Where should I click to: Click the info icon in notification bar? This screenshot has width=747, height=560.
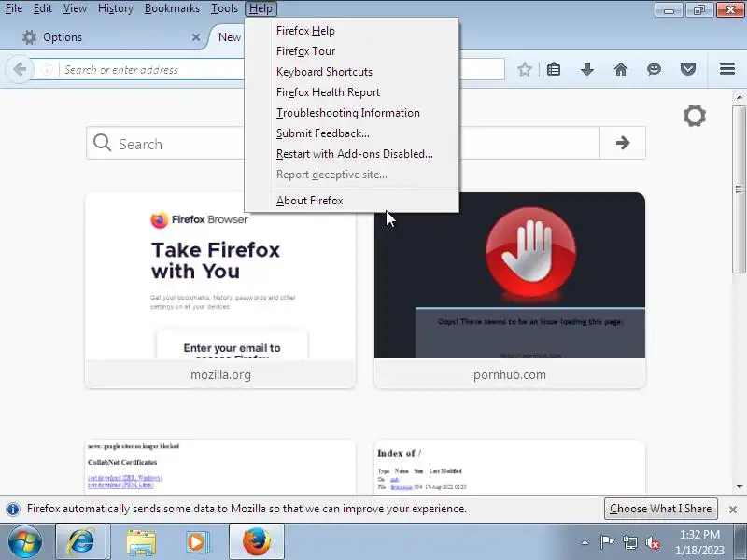tap(13, 509)
